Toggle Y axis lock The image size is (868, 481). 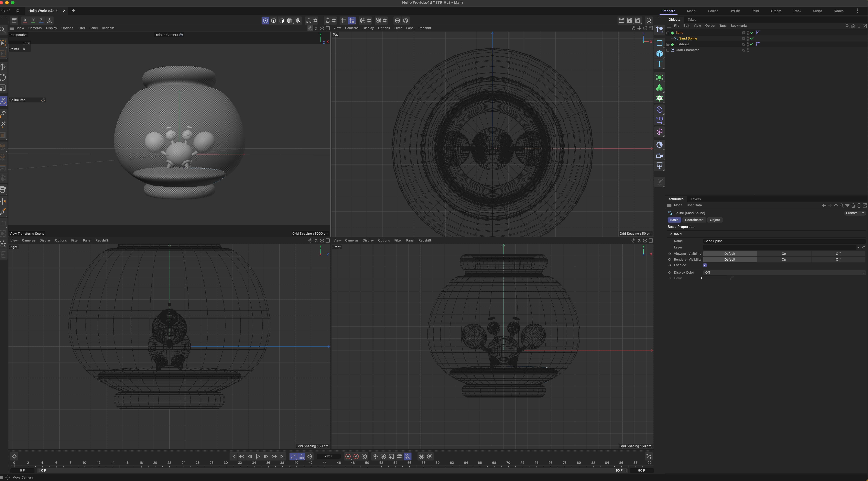click(x=33, y=21)
